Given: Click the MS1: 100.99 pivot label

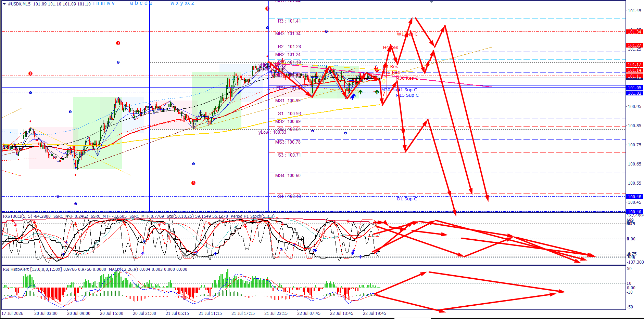Looking at the screenshot, I should [288, 101].
